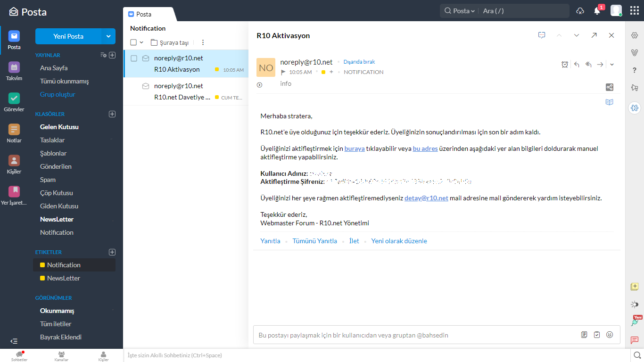
Task: Open the Görevler tasks icon
Action: pos(14,98)
